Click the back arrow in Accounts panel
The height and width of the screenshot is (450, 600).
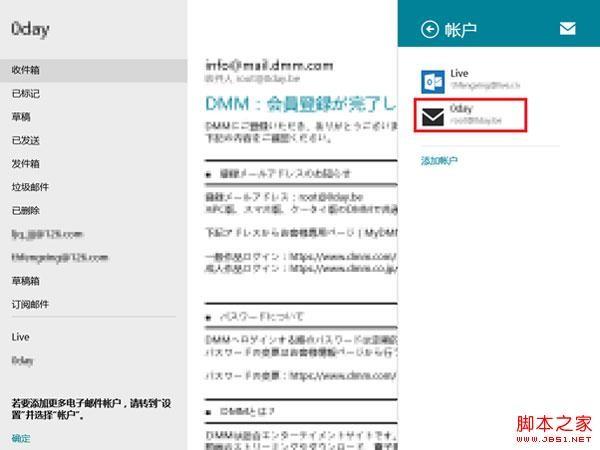point(430,29)
